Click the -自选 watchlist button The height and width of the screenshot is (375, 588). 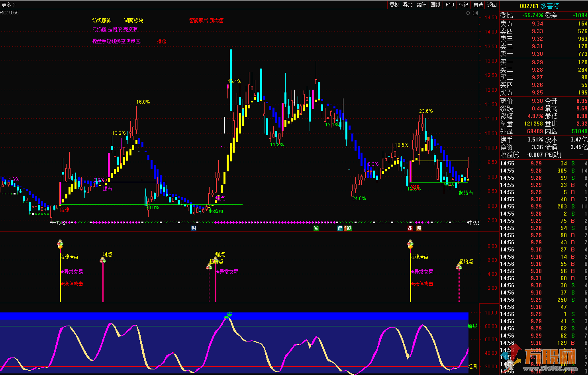pyautogui.click(x=478, y=5)
